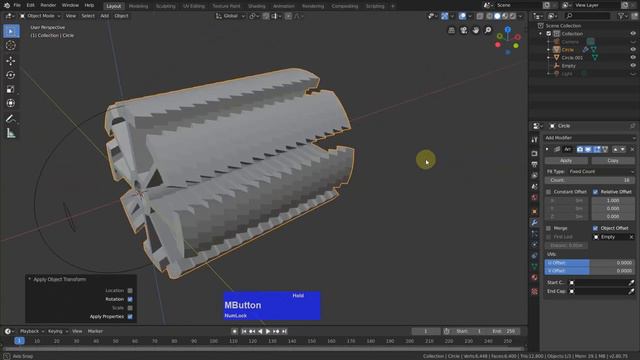Remove Array modifier with X icon
Image resolution: width=640 pixels, height=360 pixels.
[632, 149]
